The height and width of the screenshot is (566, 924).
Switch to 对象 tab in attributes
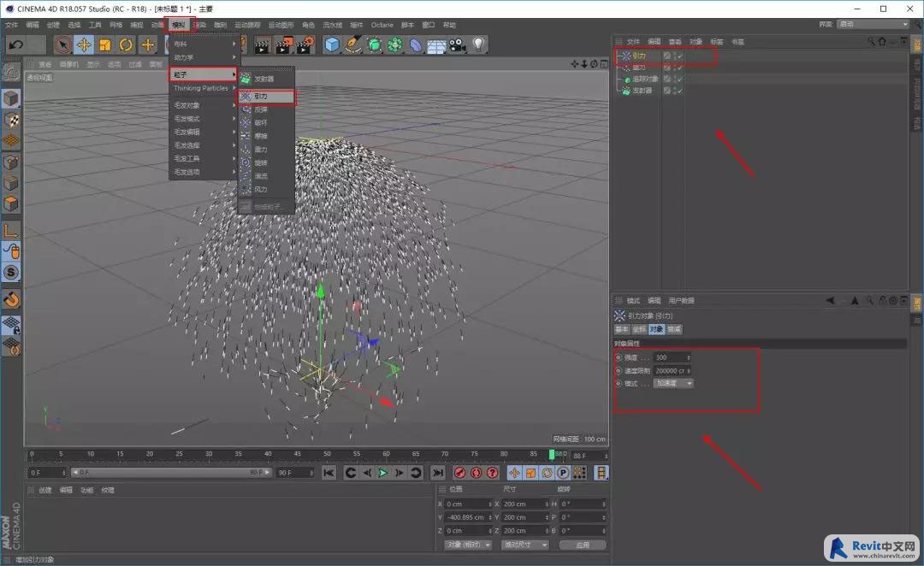pyautogui.click(x=656, y=330)
